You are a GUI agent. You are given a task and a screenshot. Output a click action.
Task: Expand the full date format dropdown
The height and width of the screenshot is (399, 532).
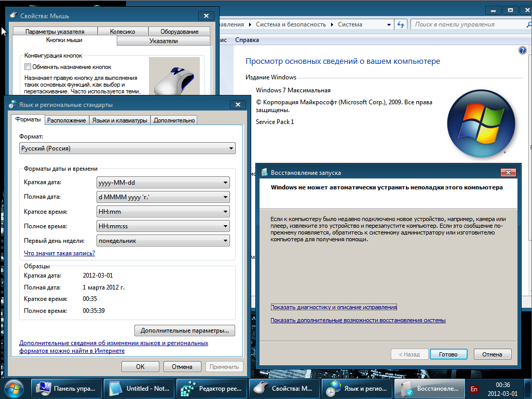point(163,197)
